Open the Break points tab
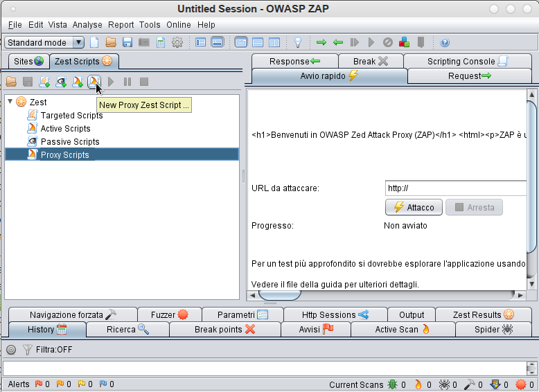539x392 pixels. coord(224,330)
